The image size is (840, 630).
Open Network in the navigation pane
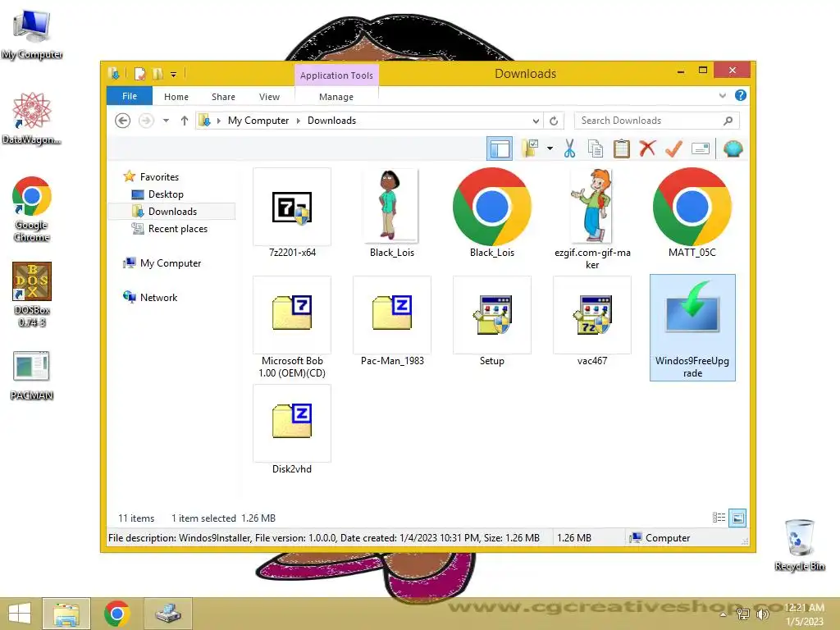(x=158, y=297)
